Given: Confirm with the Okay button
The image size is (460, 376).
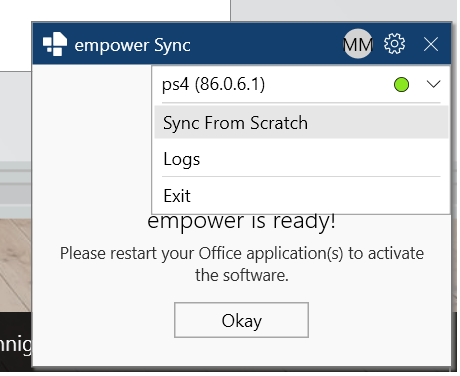Looking at the screenshot, I should pyautogui.click(x=241, y=320).
